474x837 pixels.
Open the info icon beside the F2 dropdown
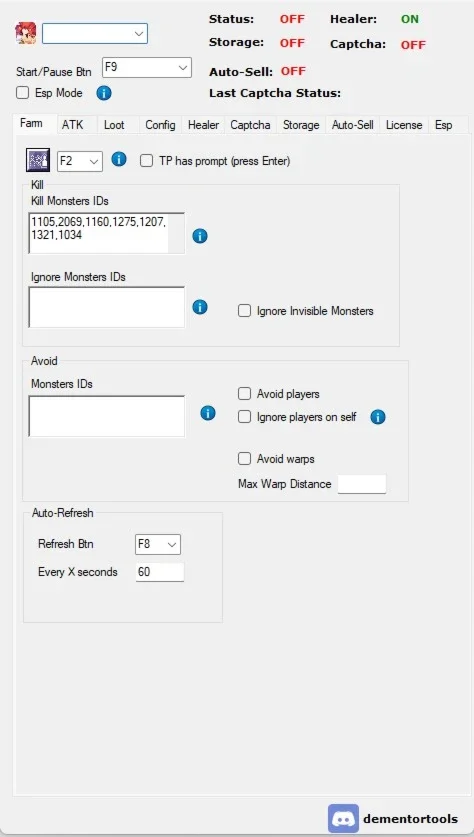click(118, 159)
